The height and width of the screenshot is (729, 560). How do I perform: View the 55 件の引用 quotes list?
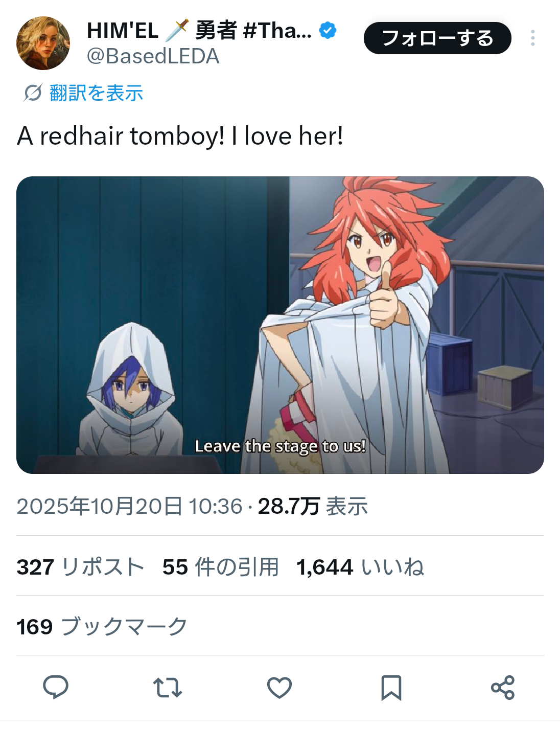pos(221,567)
